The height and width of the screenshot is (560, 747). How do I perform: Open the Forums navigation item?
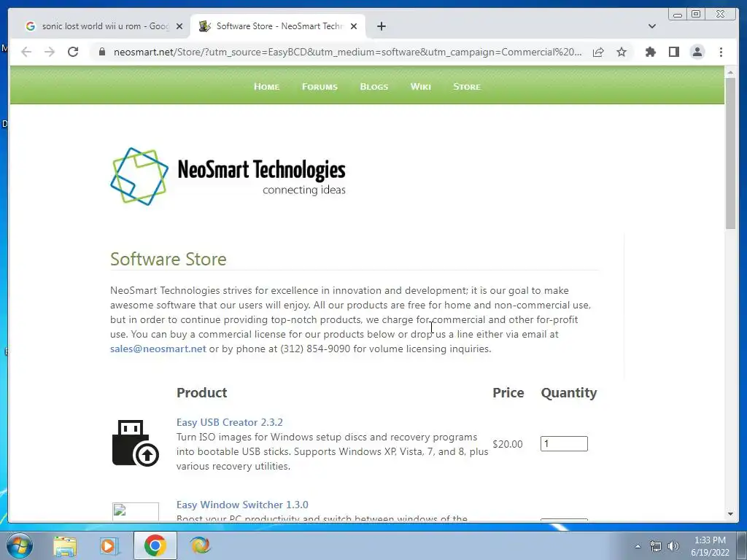320,87
